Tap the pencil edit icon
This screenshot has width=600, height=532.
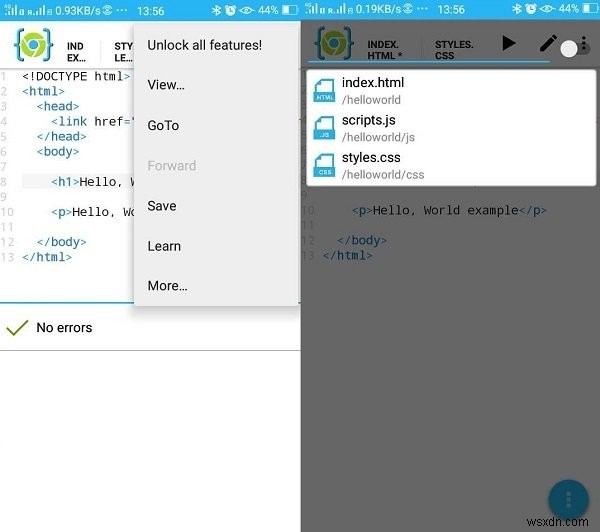pyautogui.click(x=548, y=43)
